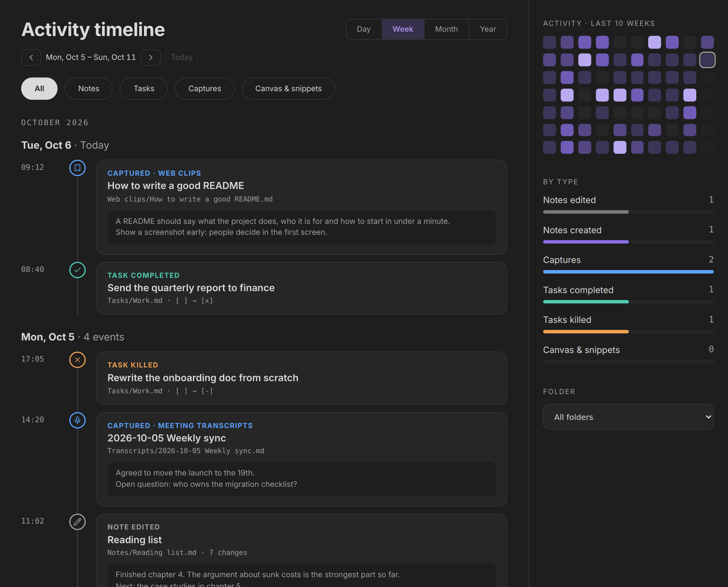Select the Week view tab
Image resolution: width=728 pixels, height=587 pixels.
[x=403, y=29]
